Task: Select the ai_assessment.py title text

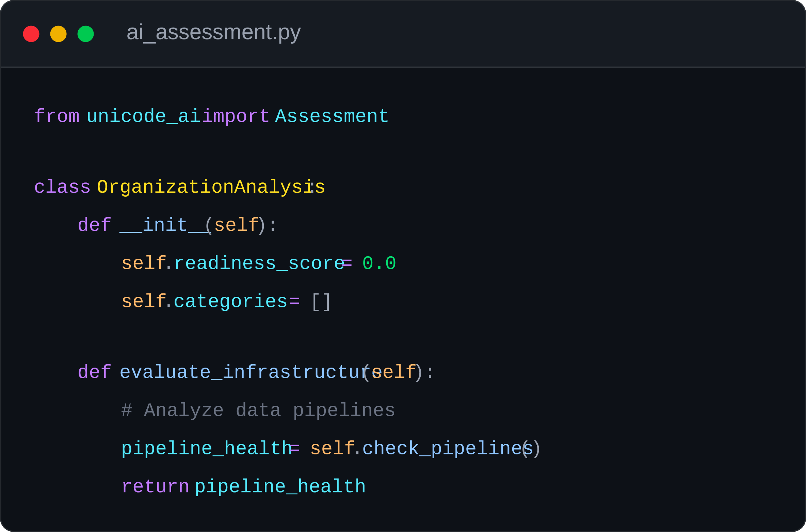Action: (x=213, y=33)
